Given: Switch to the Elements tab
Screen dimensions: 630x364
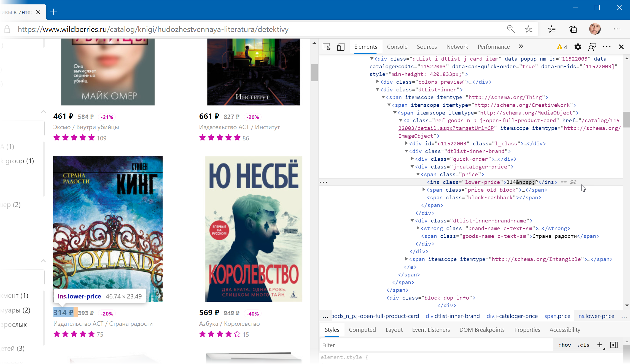Looking at the screenshot, I should click(x=366, y=47).
